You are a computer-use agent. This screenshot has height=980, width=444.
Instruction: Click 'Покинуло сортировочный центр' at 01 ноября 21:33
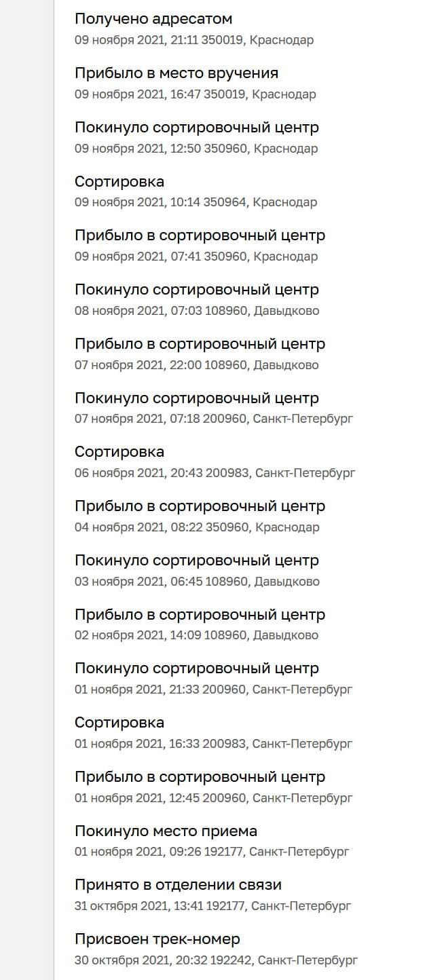tap(197, 668)
